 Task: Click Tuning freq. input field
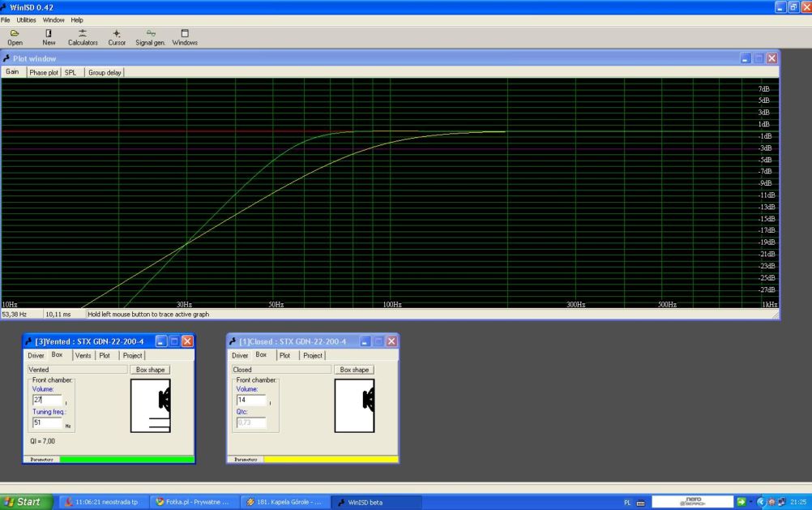[47, 422]
